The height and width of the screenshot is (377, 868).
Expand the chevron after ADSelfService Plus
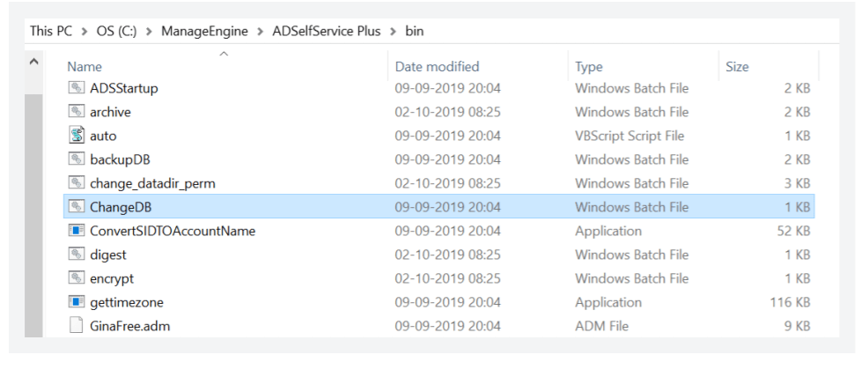tap(393, 31)
